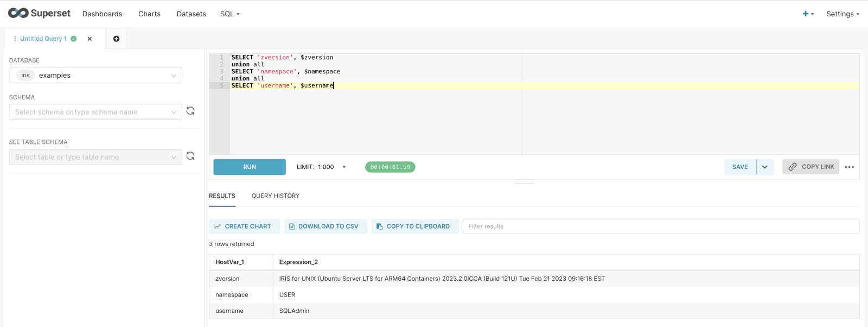This screenshot has height=327, width=868.
Task: Expand the schema name dropdown
Action: point(95,112)
